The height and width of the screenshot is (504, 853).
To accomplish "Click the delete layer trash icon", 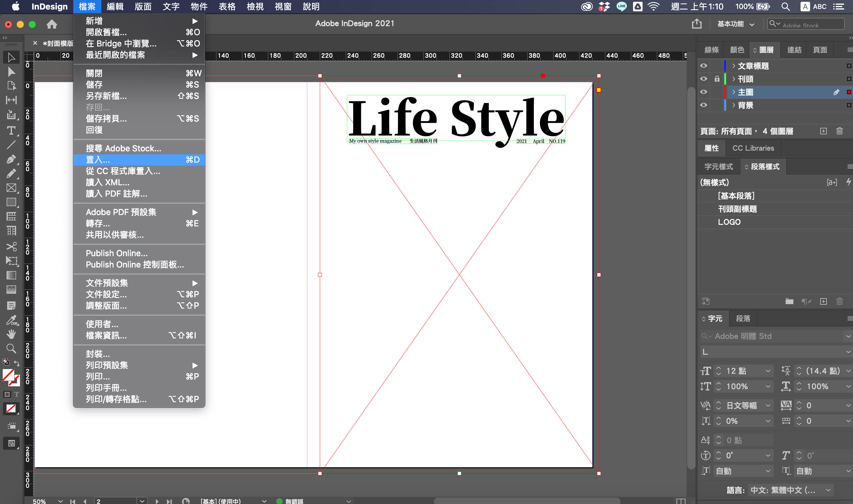I will point(839,131).
